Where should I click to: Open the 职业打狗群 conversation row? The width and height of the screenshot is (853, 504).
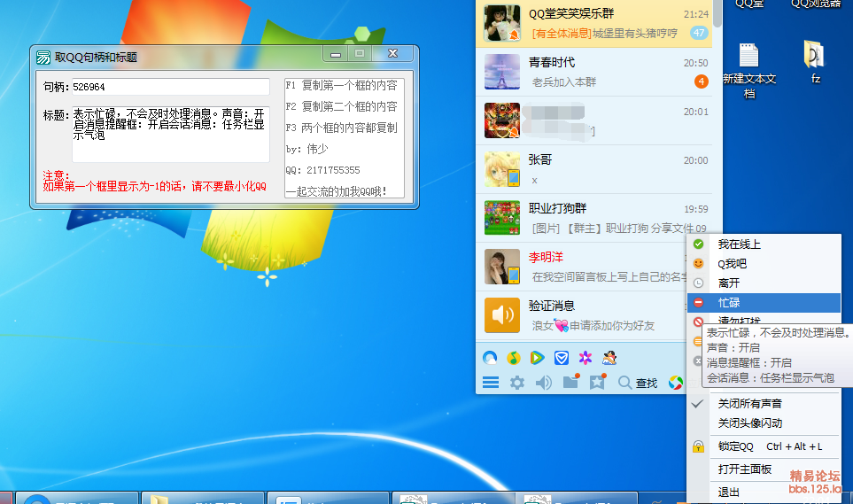tap(595, 218)
